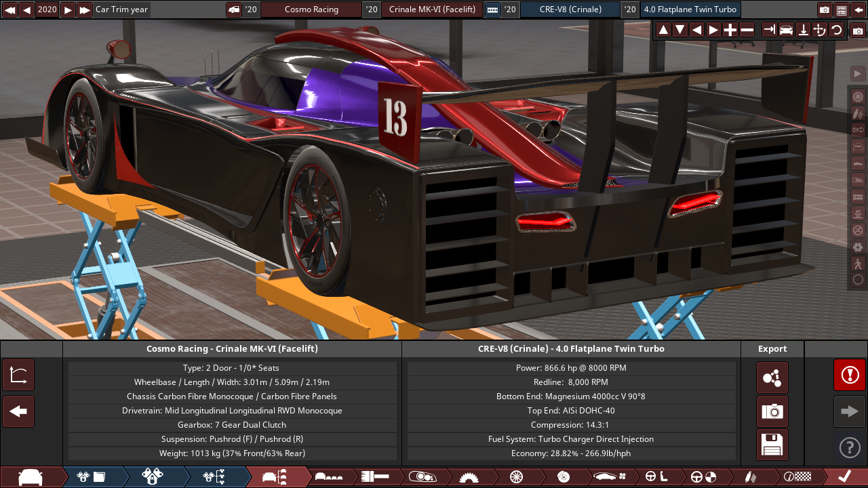This screenshot has height=488, width=868.
Task: Export car using the share nodes icon
Action: (x=772, y=378)
